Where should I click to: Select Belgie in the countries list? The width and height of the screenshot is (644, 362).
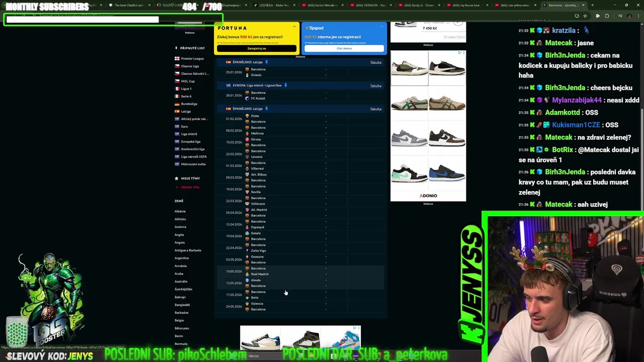(179, 320)
